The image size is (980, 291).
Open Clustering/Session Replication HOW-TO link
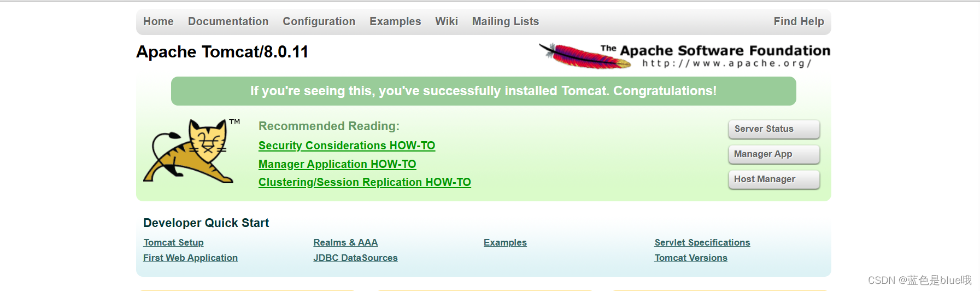click(365, 182)
